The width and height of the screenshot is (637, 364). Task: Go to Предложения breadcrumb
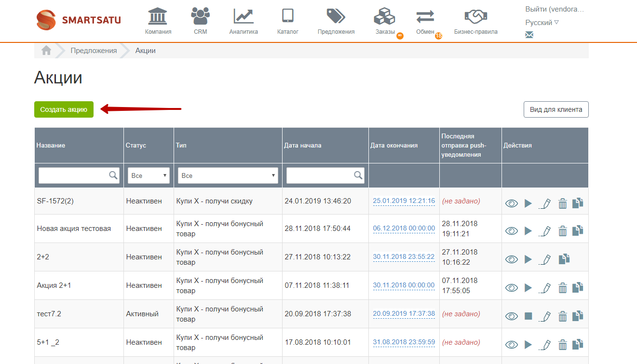94,51
